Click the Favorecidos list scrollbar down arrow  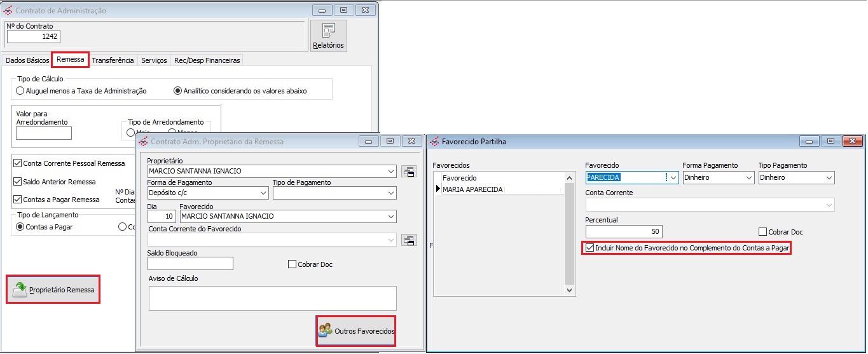569,290
